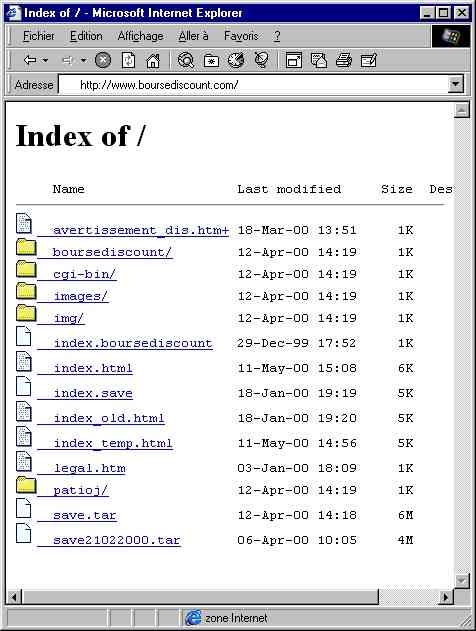Open the Fichier menu
476x631 pixels.
point(39,36)
